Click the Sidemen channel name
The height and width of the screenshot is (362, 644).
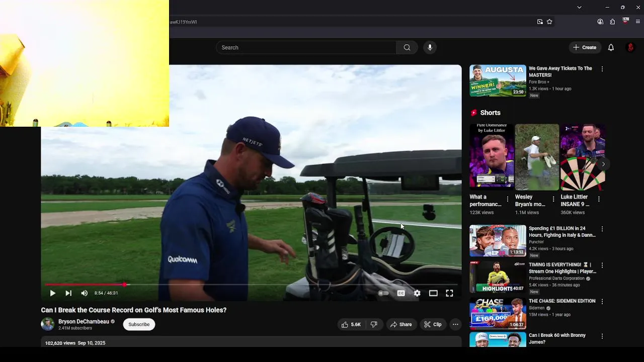(537, 308)
